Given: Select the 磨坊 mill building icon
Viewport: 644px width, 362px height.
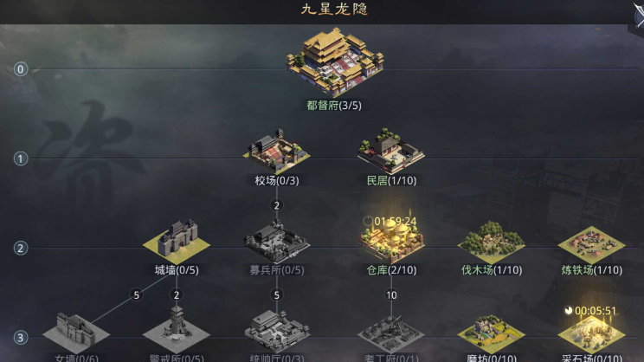Looking at the screenshot, I should coord(491,333).
